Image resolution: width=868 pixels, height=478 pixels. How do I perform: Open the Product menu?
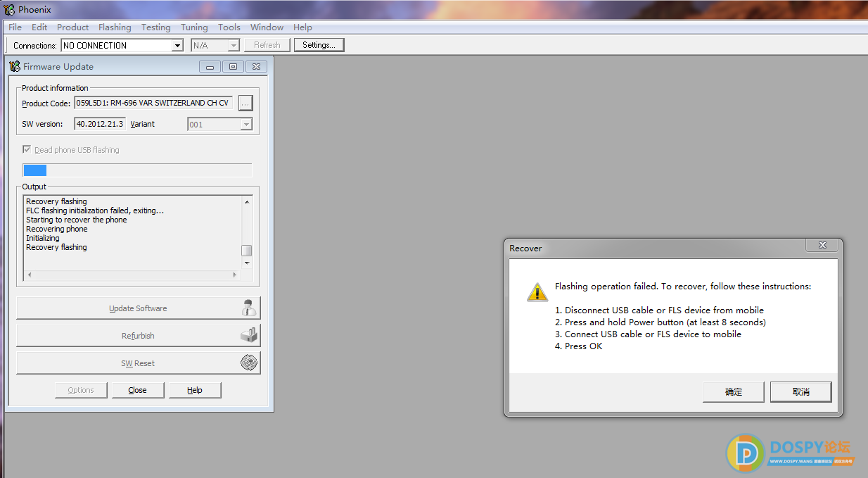coord(73,27)
